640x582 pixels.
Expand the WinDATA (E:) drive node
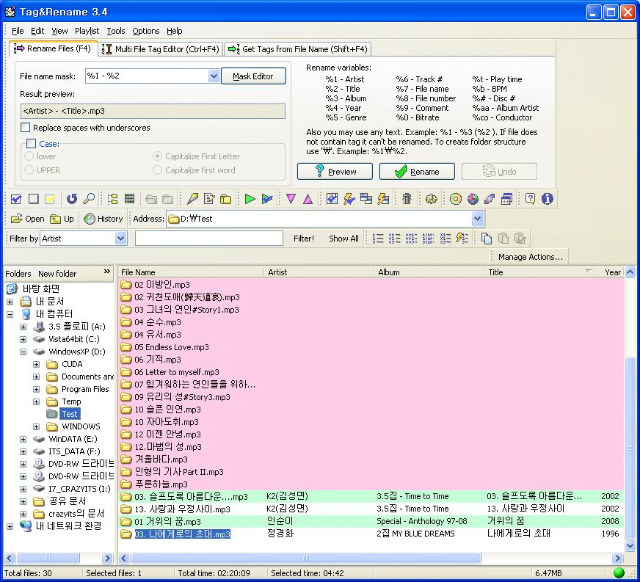point(23,439)
